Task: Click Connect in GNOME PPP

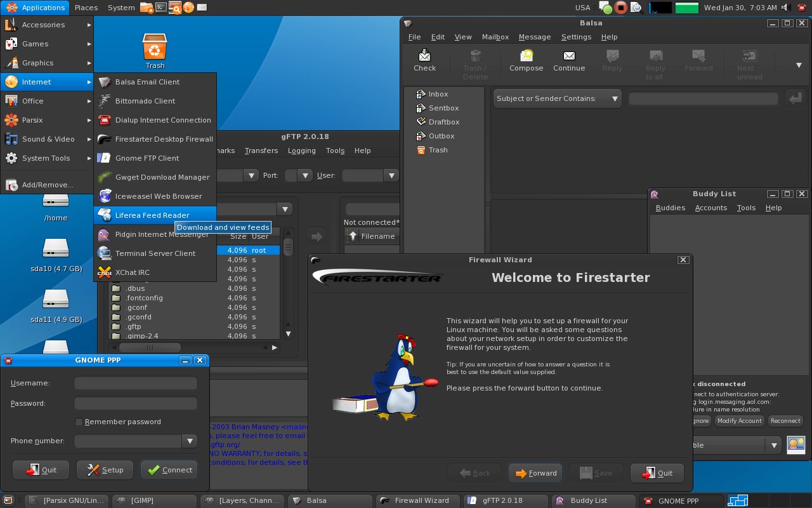Action: point(169,470)
